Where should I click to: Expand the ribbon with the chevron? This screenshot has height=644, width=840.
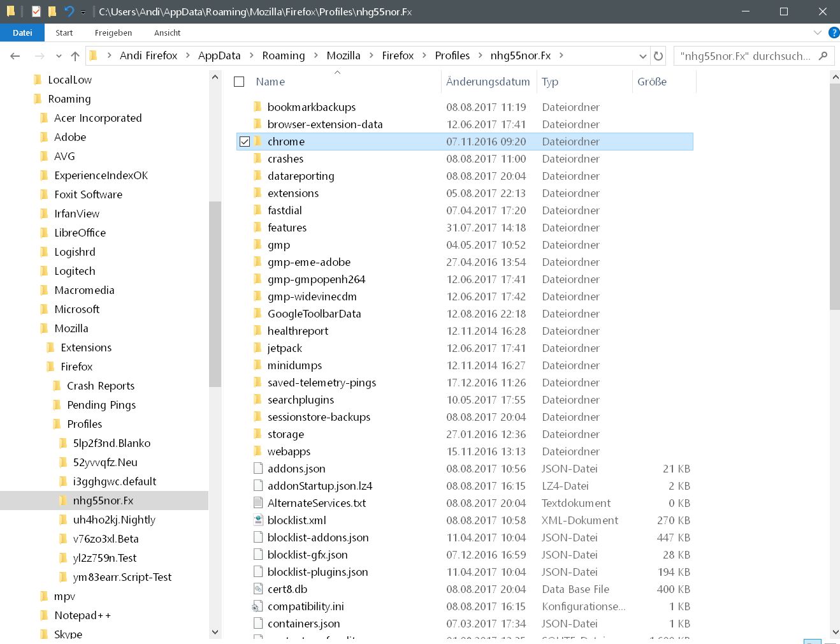pos(818,33)
